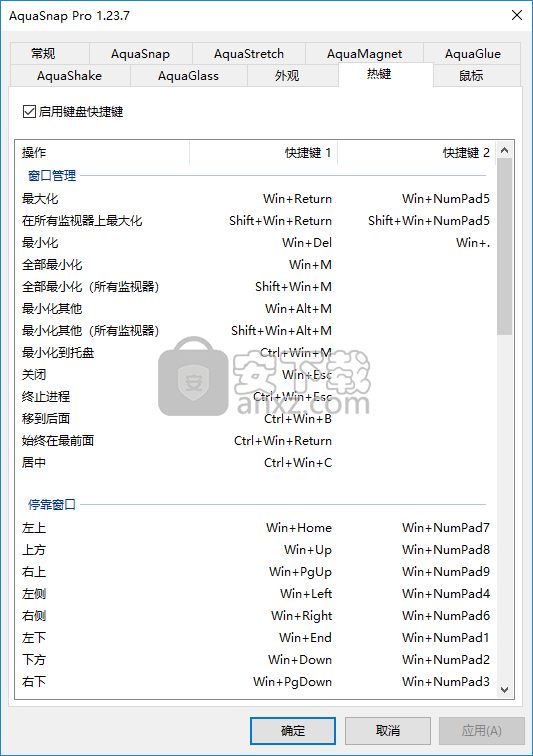The width and height of the screenshot is (533, 756).
Task: Select the 右上 docking row
Action: (256, 572)
